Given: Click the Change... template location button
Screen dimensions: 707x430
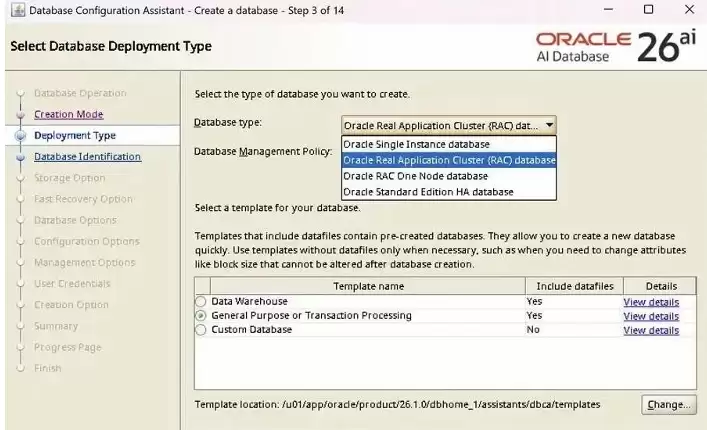Looking at the screenshot, I should [669, 404].
